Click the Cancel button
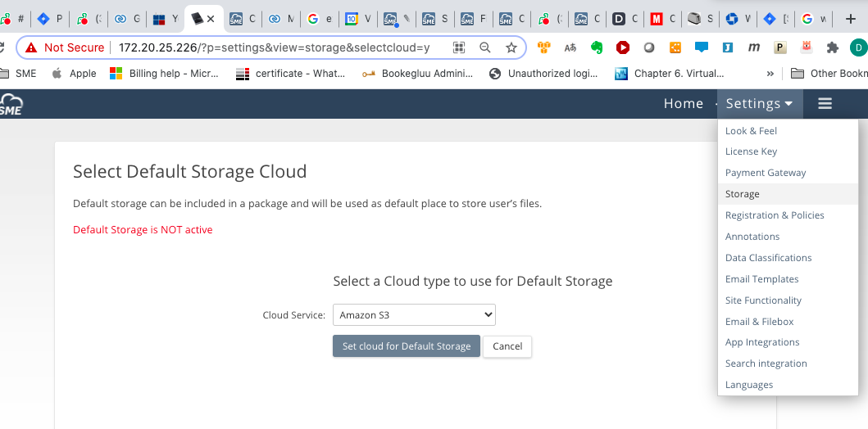 click(507, 346)
